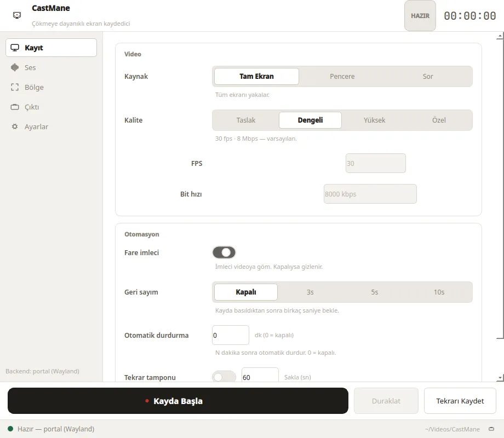The width and height of the screenshot is (504, 438).
Task: Click the ~/Videos/CastMane path text
Action: pos(453,429)
